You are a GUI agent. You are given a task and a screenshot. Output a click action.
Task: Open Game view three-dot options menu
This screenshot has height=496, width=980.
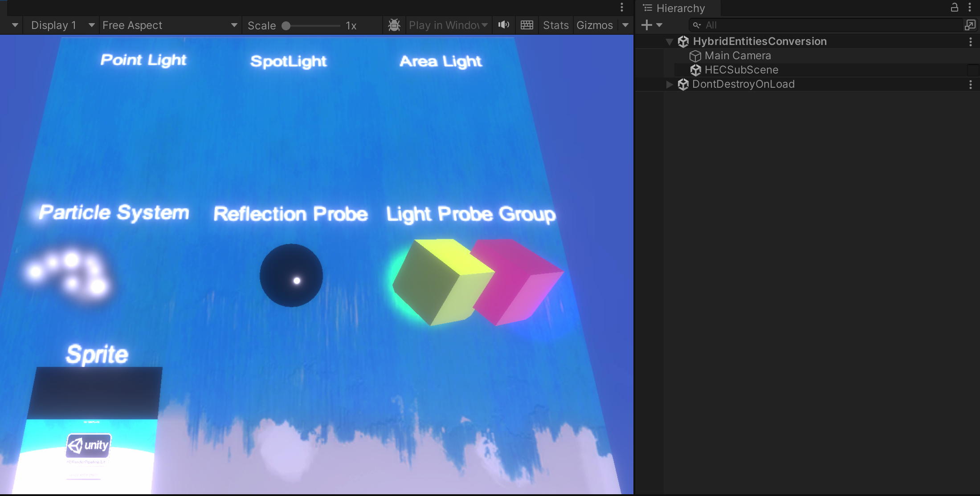click(x=622, y=8)
